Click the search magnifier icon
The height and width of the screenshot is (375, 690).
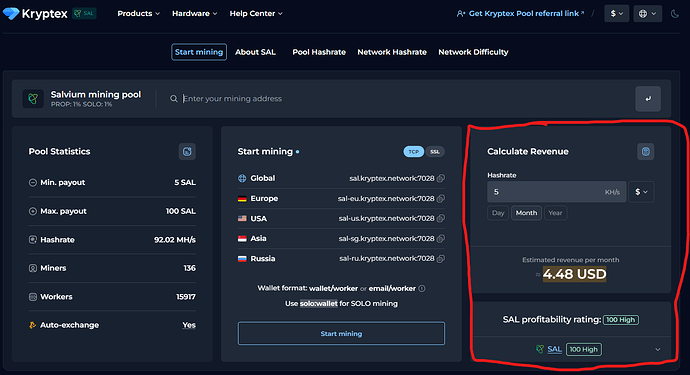click(174, 99)
